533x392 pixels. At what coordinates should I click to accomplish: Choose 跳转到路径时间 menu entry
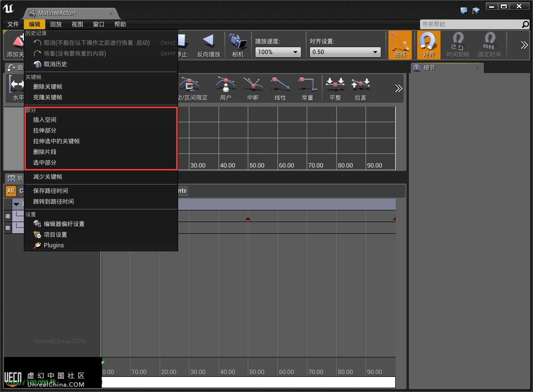(101, 202)
